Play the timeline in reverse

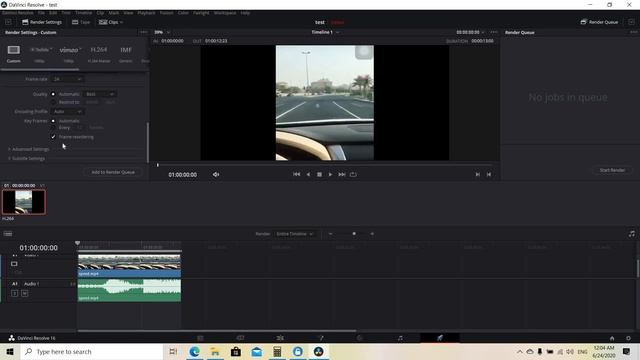point(308,174)
